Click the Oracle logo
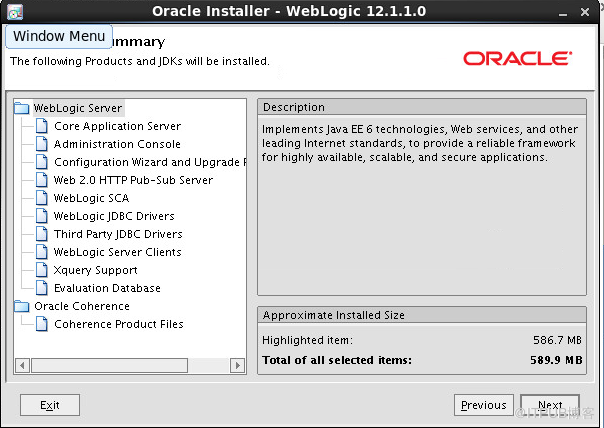The image size is (604, 428). (x=517, y=59)
